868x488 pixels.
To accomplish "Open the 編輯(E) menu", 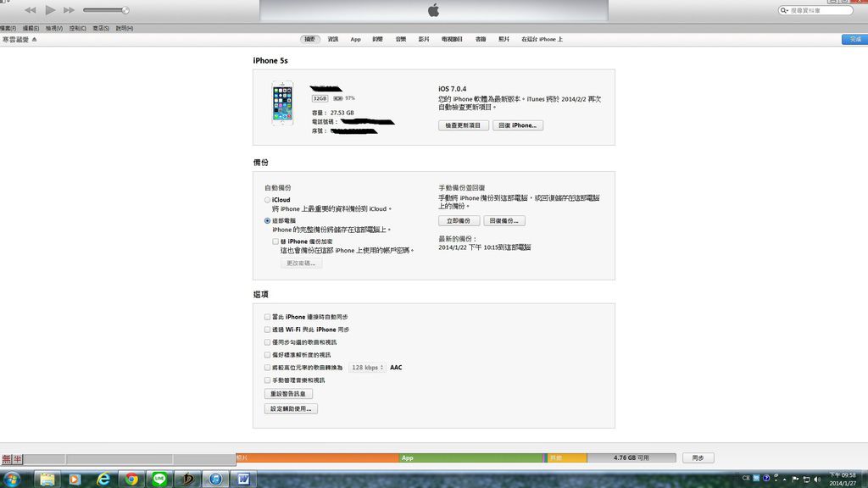I will [31, 28].
